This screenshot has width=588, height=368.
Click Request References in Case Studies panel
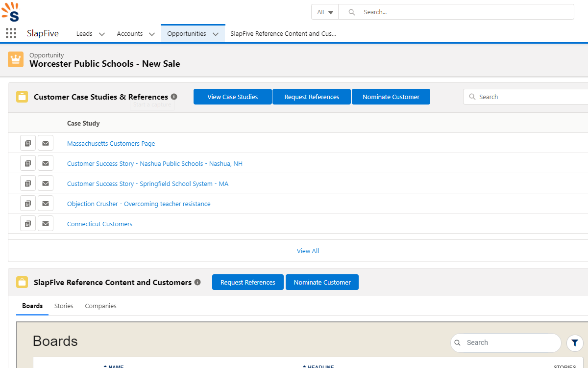point(312,97)
